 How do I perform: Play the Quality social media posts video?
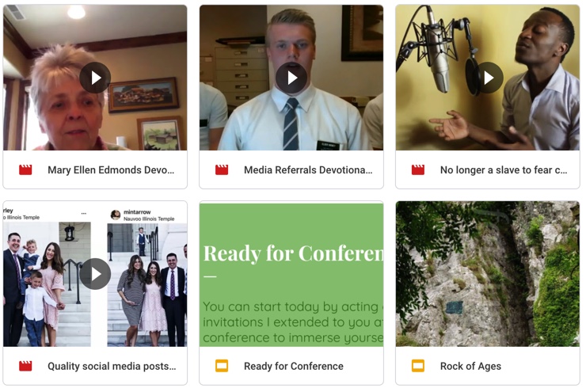95,274
